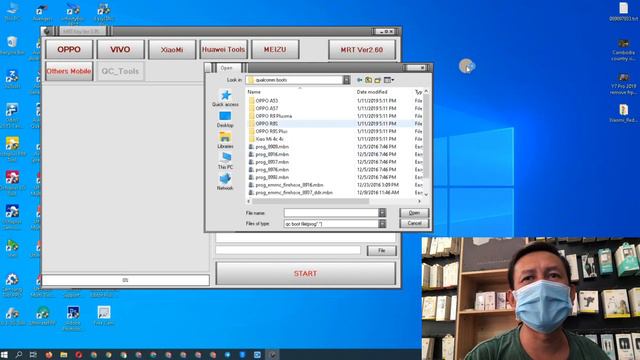
Task: Click the START button in MRT
Action: tap(305, 273)
